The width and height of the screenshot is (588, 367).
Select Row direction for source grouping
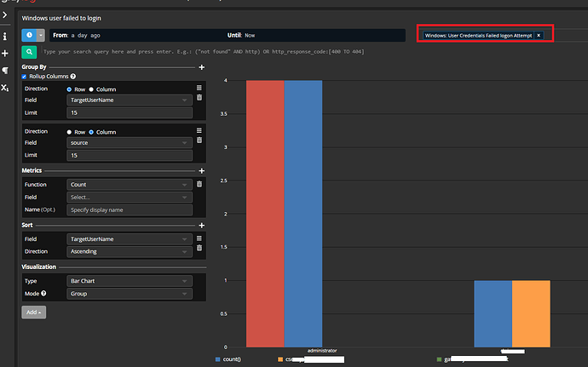pyautogui.click(x=69, y=132)
